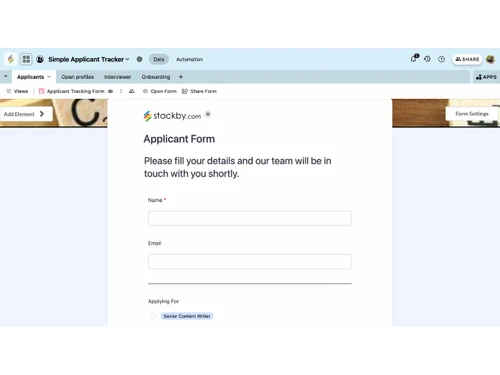Add a new table with plus icon
Image resolution: width=500 pixels, height=375 pixels.
point(181,77)
